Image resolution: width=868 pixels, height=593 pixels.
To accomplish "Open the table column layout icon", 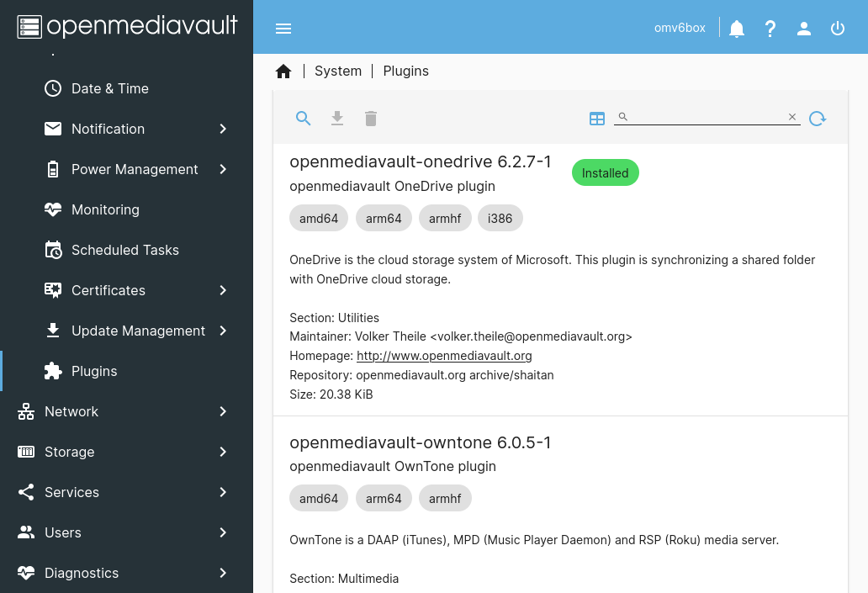I will pyautogui.click(x=597, y=119).
